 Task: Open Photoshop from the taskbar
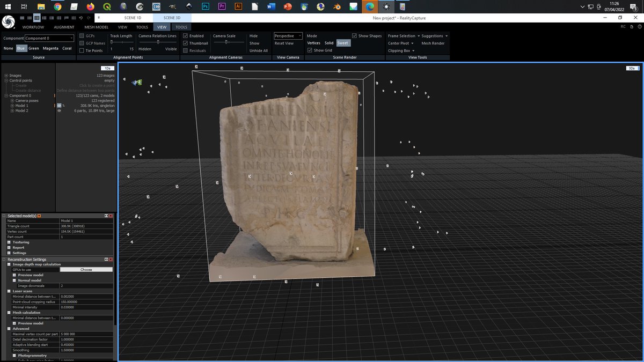pos(205,6)
